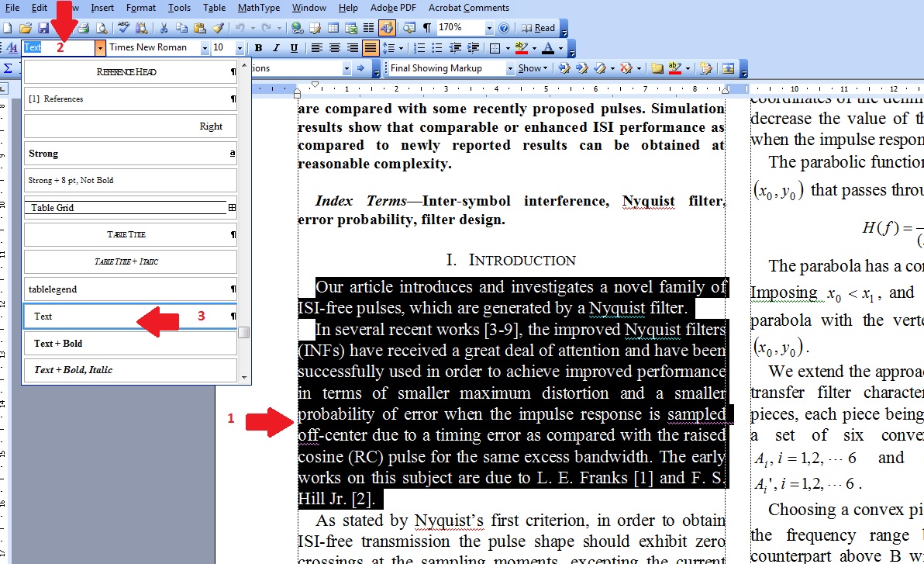Open the MathType menu

click(x=259, y=8)
